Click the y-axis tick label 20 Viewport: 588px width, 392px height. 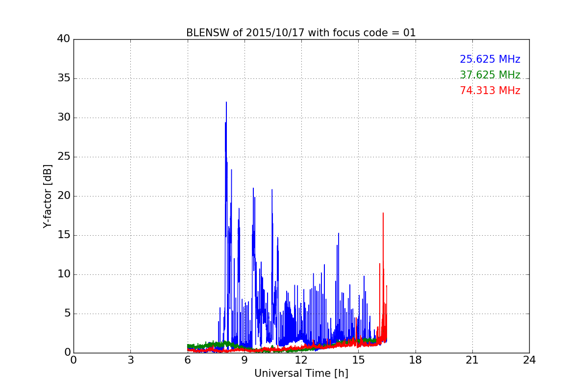tap(64, 196)
